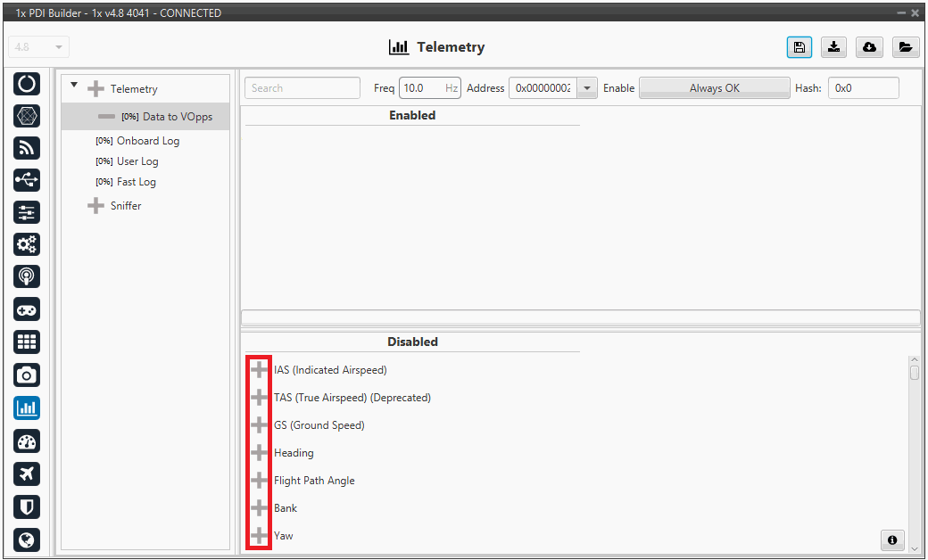The width and height of the screenshot is (928, 560).
Task: Click the camera icon in sidebar
Action: (x=27, y=375)
